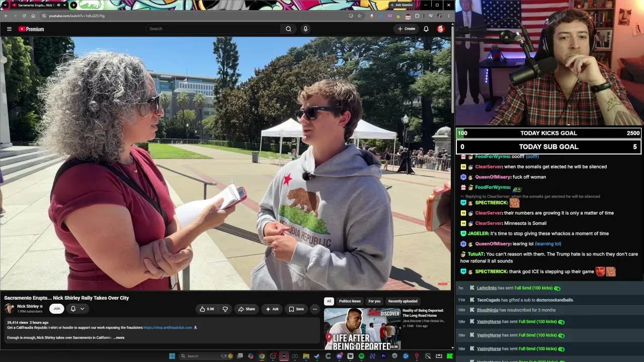
Task: Open the shop.antifraudclub.com link
Action: coord(168,328)
